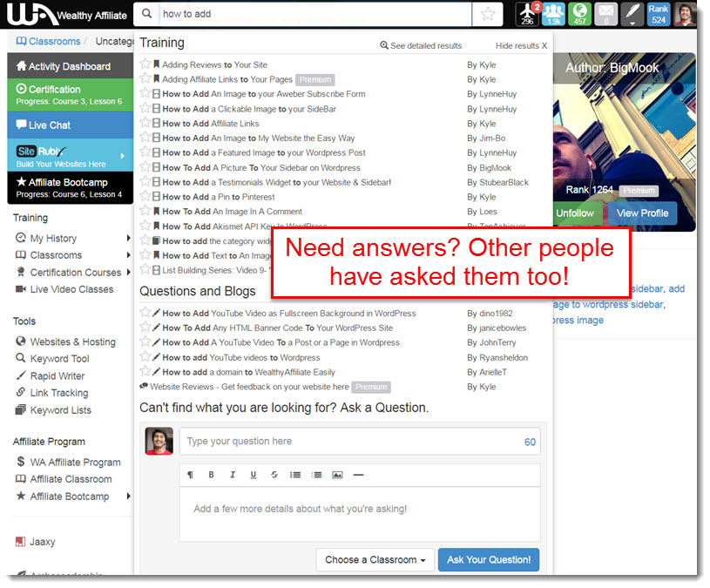Open 'How to Add a Clickable Image to your SideBar'
The image size is (710, 588).
[x=249, y=109]
